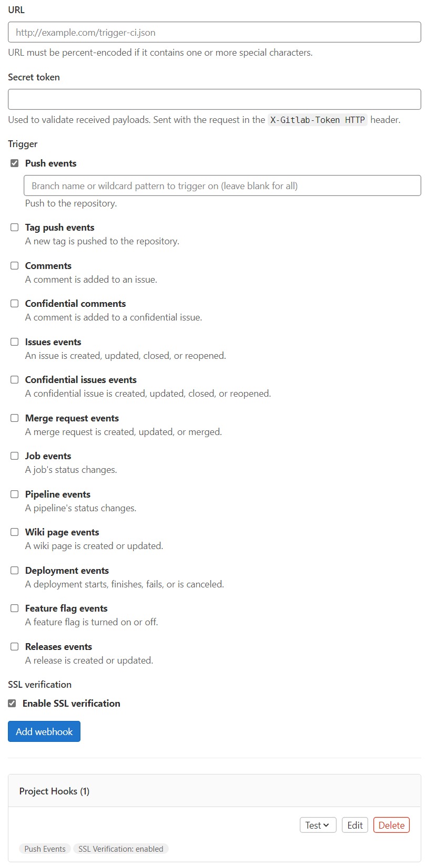Click the Add webhook button
This screenshot has width=426, height=868.
pyautogui.click(x=44, y=731)
